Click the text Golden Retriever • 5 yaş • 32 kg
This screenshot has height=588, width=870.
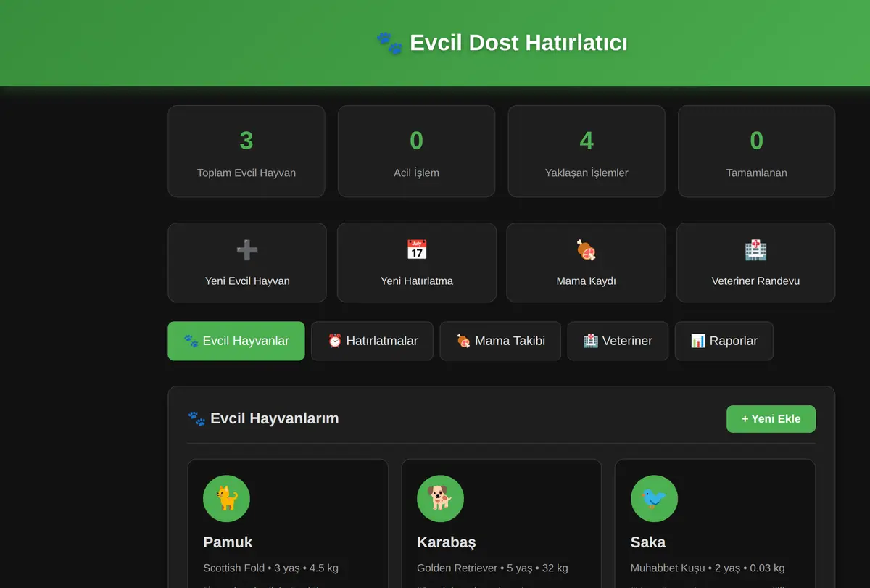point(492,568)
